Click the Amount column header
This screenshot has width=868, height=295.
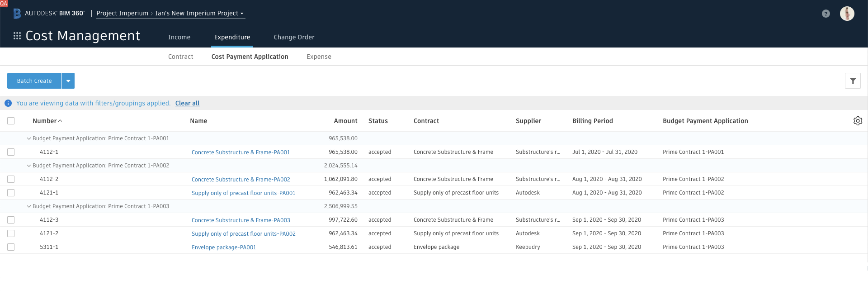tap(345, 121)
